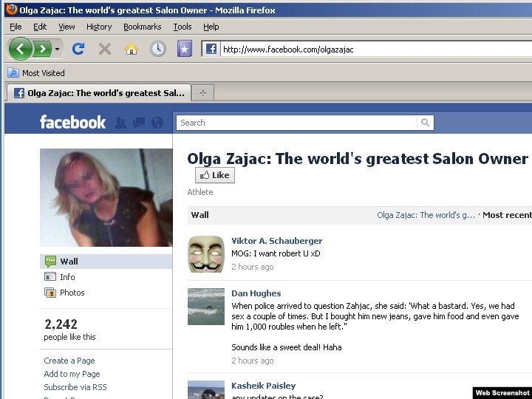Click the page profile photo
The image size is (532, 399).
tap(106, 197)
